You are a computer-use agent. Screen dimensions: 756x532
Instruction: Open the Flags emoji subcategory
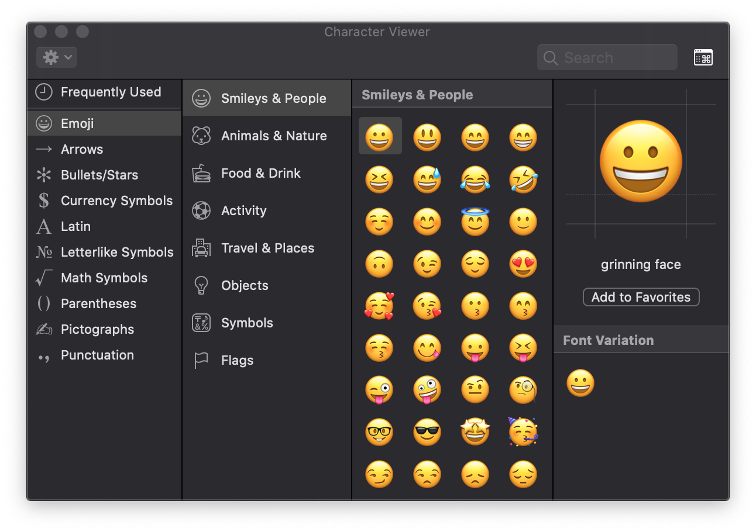pyautogui.click(x=237, y=360)
